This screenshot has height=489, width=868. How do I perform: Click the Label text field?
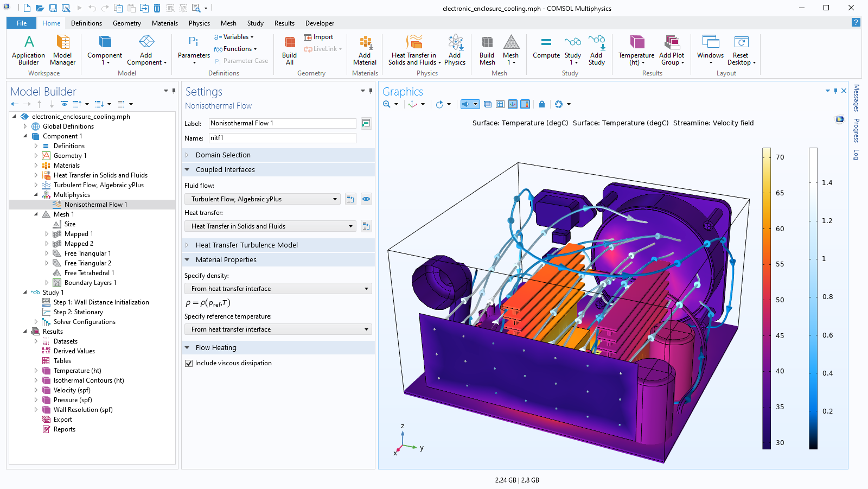click(282, 124)
